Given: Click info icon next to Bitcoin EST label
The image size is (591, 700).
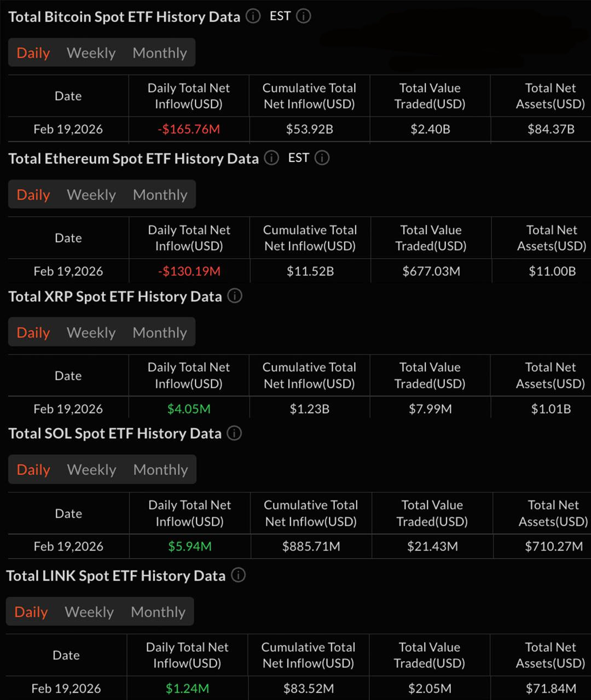Looking at the screenshot, I should click(x=304, y=16).
